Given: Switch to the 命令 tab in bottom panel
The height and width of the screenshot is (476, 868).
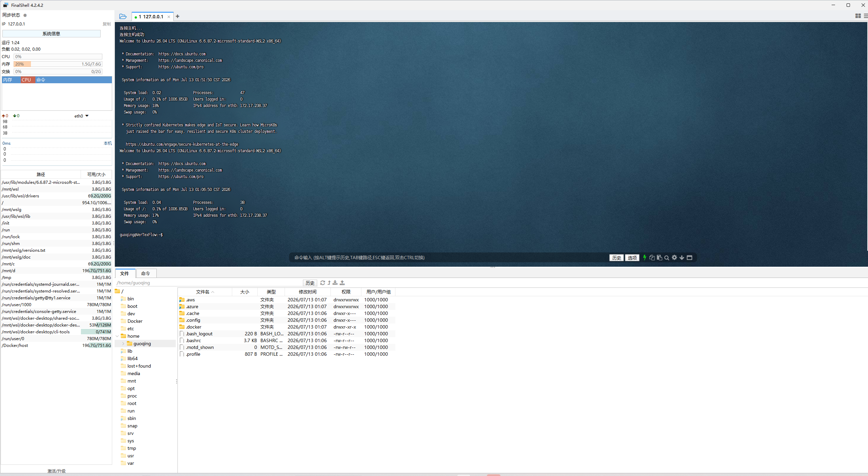Looking at the screenshot, I should pos(146,274).
